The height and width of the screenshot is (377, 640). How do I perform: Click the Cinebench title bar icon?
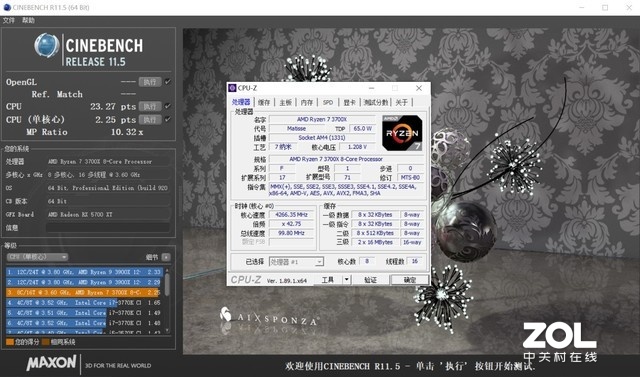pos(7,7)
